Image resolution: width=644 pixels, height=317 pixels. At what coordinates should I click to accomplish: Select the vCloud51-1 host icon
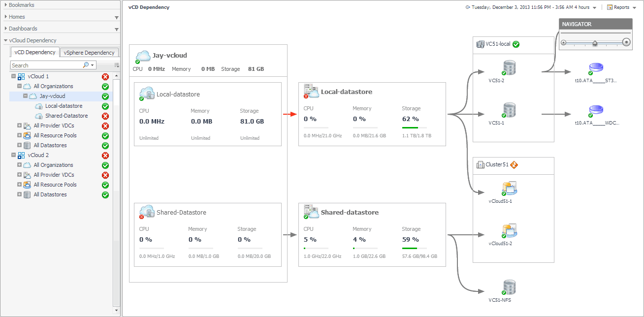509,189
